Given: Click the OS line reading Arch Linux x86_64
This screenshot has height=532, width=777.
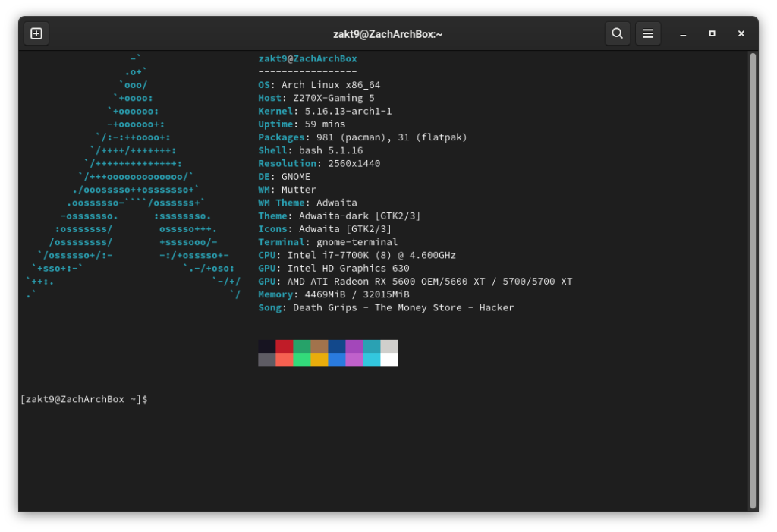Looking at the screenshot, I should pos(319,85).
